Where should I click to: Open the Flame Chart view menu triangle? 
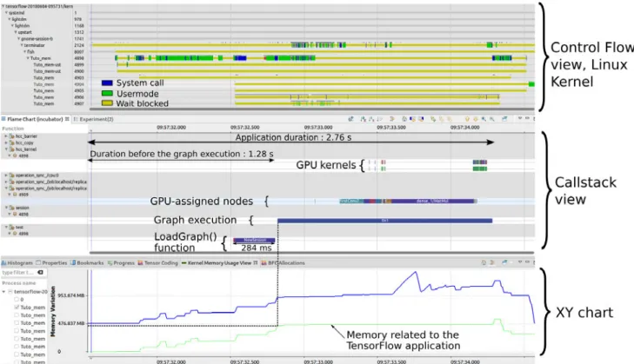(x=520, y=118)
